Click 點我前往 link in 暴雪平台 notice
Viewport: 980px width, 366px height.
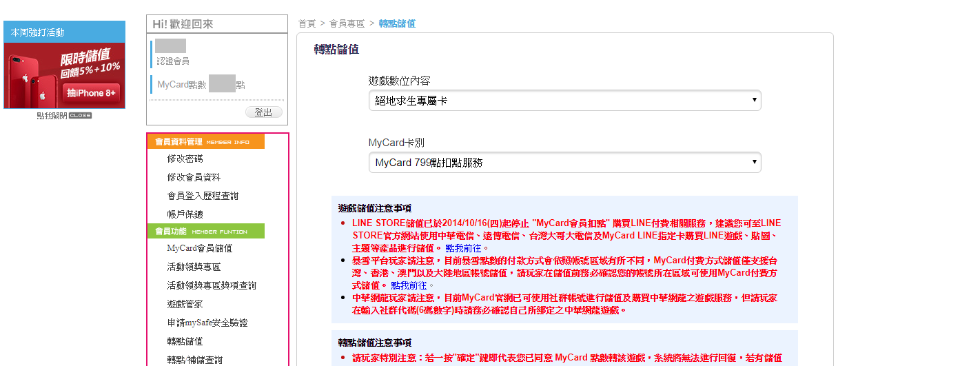tap(409, 285)
